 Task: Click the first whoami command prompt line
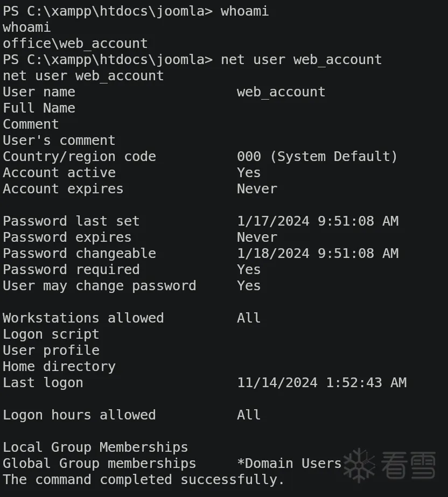[x=136, y=11]
